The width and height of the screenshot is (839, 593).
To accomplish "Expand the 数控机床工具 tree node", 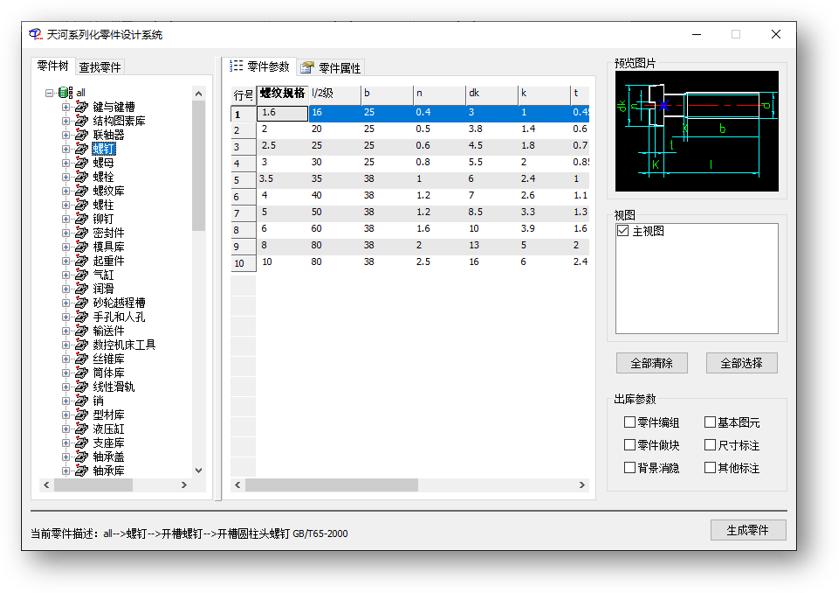I will tap(68, 343).
